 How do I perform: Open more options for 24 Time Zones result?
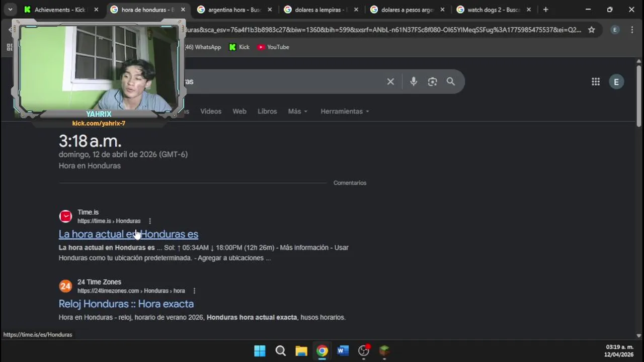click(x=194, y=291)
